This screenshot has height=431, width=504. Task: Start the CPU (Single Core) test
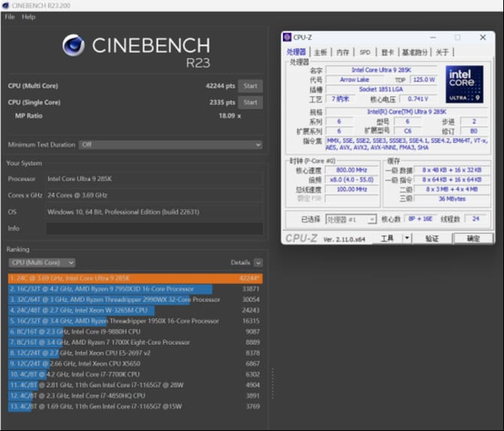250,102
